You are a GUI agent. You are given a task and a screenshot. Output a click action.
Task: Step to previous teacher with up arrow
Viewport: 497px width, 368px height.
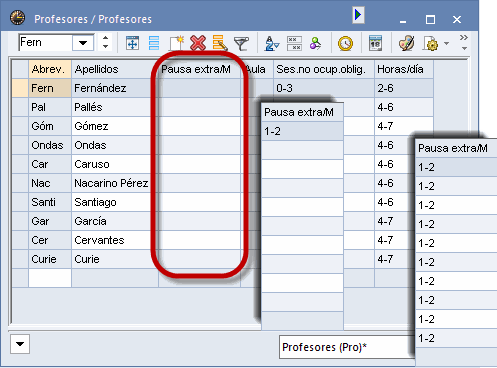tap(105, 38)
